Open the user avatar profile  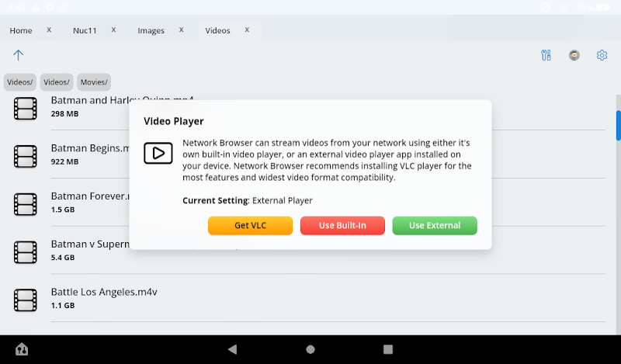[574, 55]
